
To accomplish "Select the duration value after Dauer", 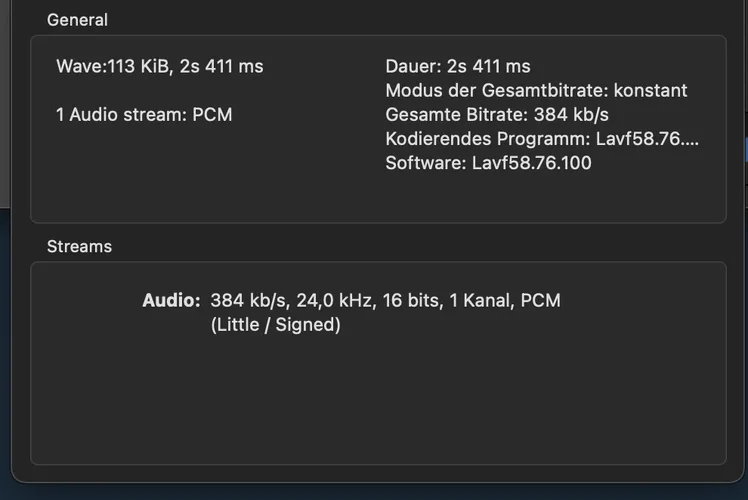I will [488, 66].
